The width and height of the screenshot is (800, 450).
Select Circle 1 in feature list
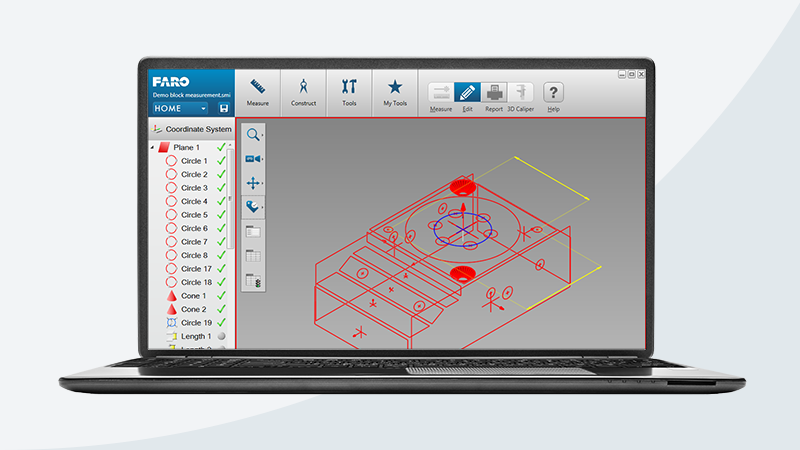194,161
